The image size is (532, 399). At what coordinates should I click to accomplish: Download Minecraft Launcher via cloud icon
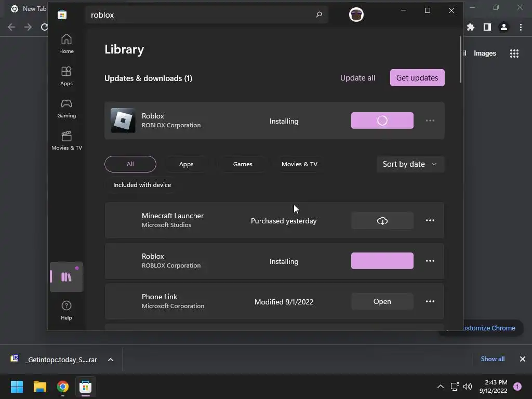[382, 220]
